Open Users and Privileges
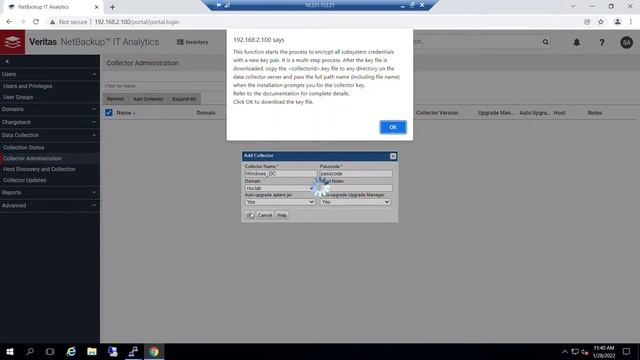This screenshot has width=640, height=360. coord(27,86)
